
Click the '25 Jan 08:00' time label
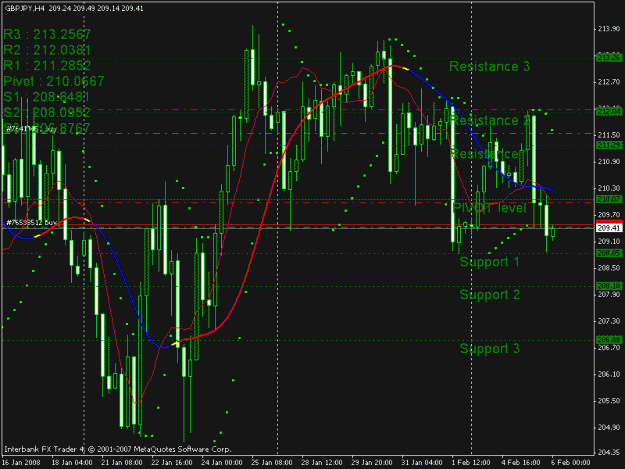click(272, 463)
